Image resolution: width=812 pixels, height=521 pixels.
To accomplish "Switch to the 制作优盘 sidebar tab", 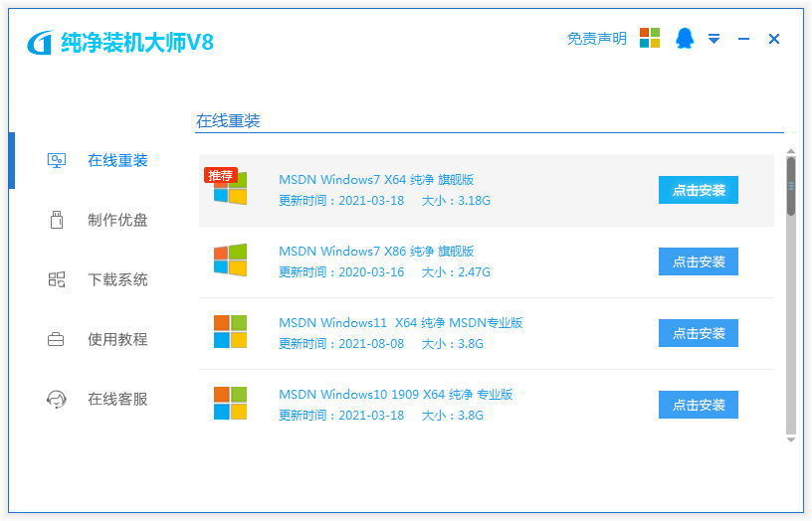I will click(x=117, y=220).
